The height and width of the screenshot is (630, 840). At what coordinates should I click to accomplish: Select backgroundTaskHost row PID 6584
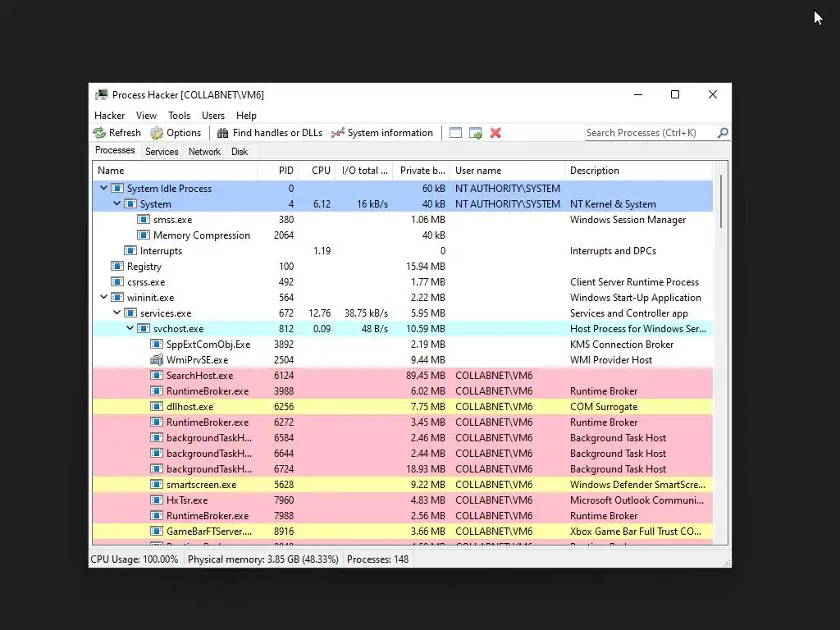pos(402,438)
